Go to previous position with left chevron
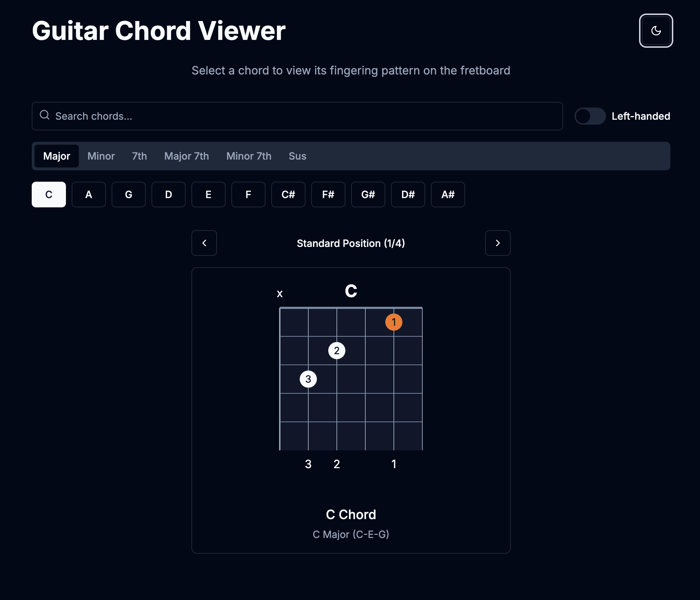 pyautogui.click(x=204, y=243)
